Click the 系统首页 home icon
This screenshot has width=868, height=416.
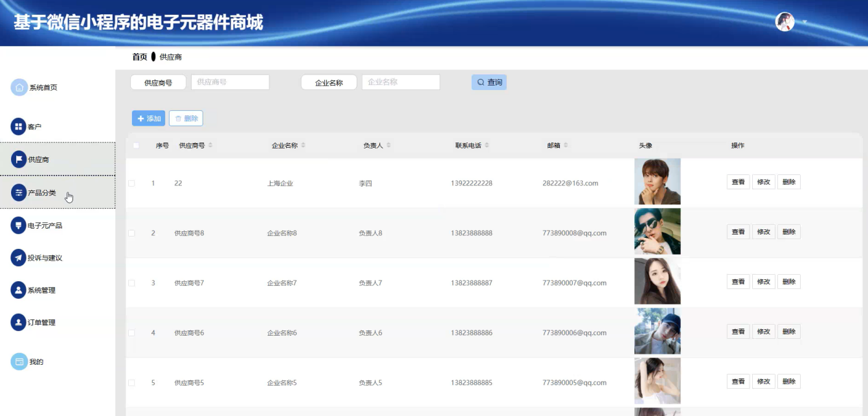tap(19, 87)
